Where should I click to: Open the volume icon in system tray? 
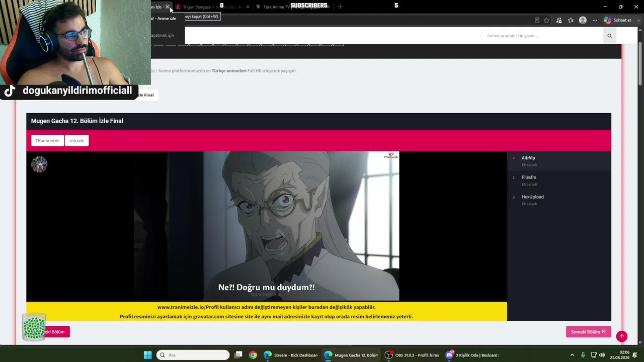602,355
